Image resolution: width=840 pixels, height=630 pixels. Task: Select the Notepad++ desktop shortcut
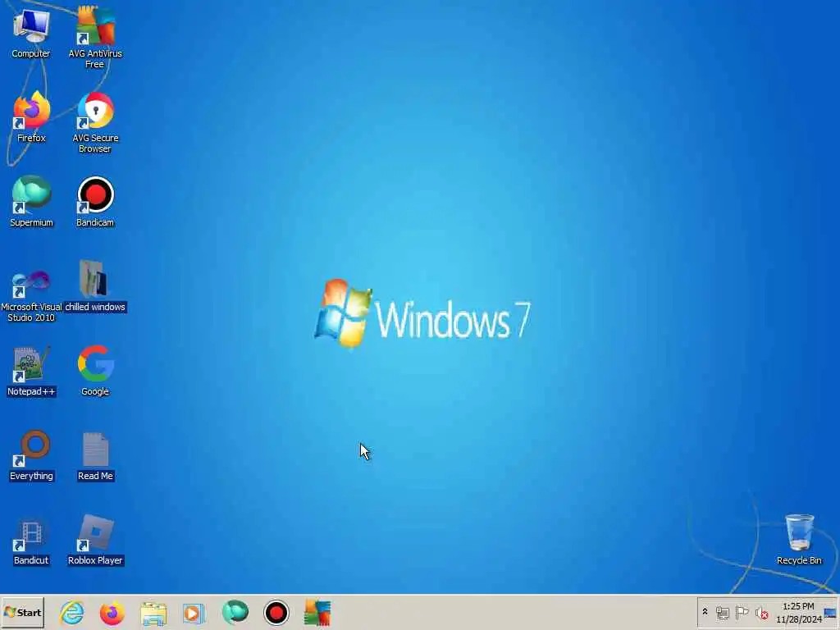[31, 371]
